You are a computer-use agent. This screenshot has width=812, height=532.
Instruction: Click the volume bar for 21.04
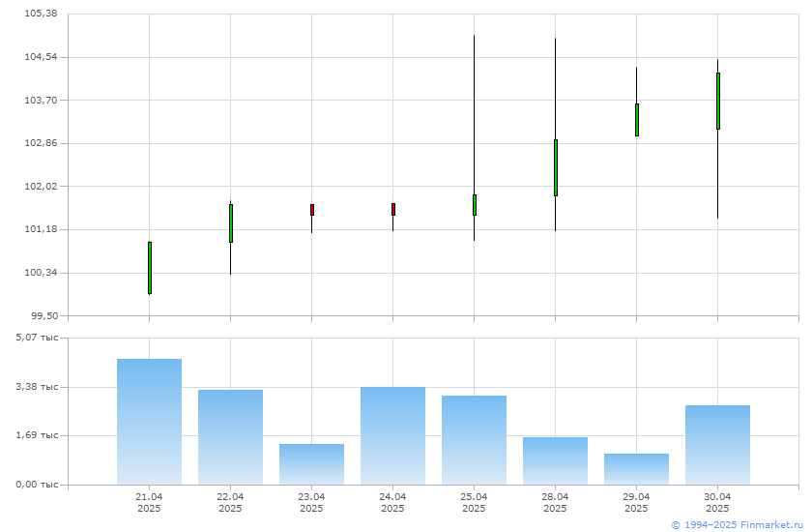[149, 422]
